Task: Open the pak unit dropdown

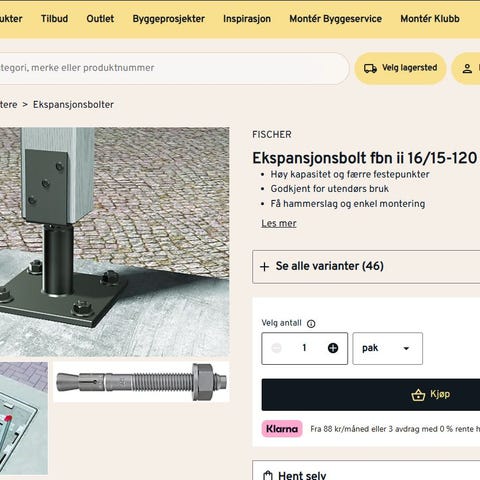Action: (x=388, y=348)
